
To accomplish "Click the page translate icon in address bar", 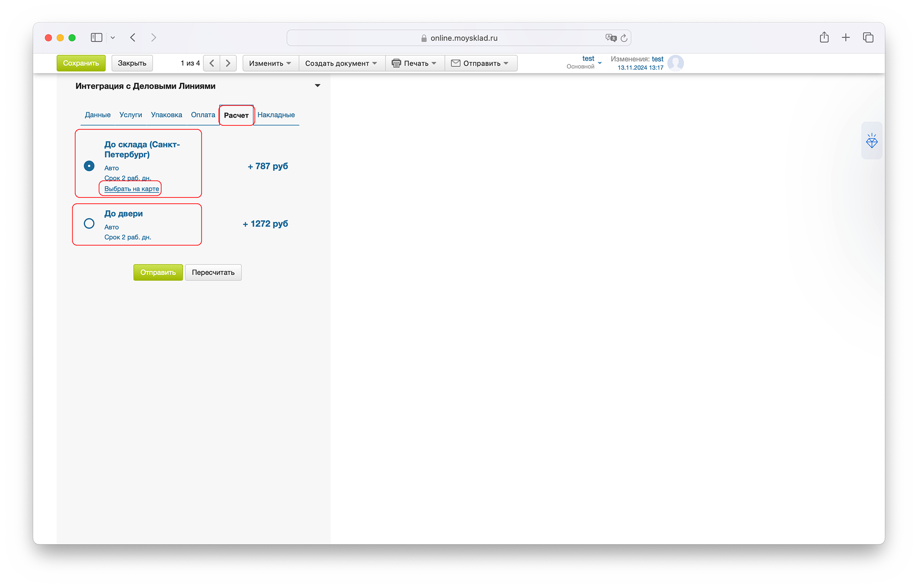I will [610, 38].
